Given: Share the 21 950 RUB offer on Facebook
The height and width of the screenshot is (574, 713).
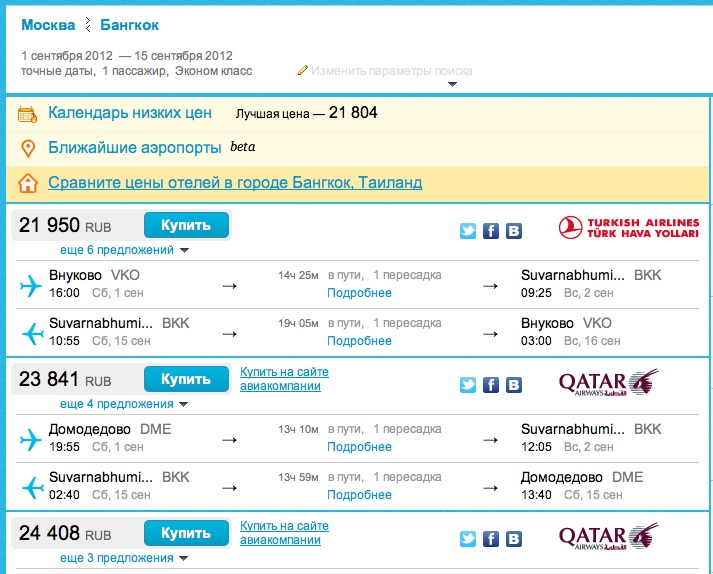Looking at the screenshot, I should coord(491,231).
